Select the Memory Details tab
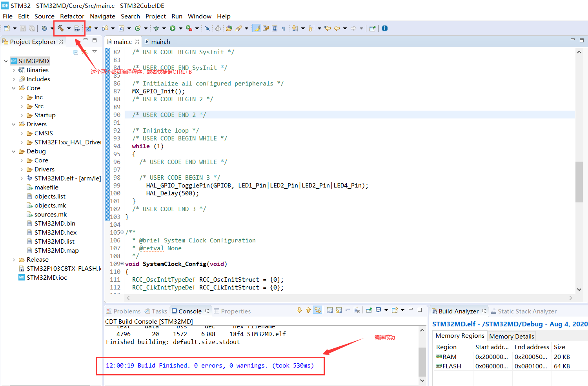 512,336
